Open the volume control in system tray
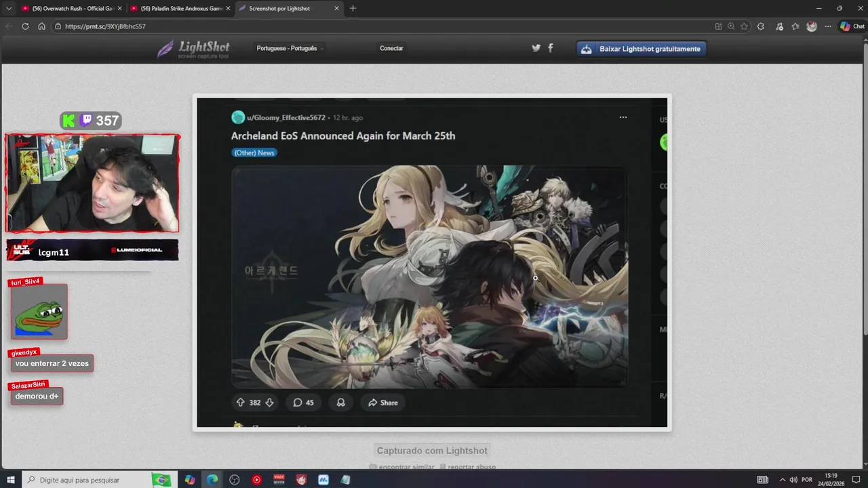Viewport: 868px width, 488px height. pyautogui.click(x=793, y=480)
